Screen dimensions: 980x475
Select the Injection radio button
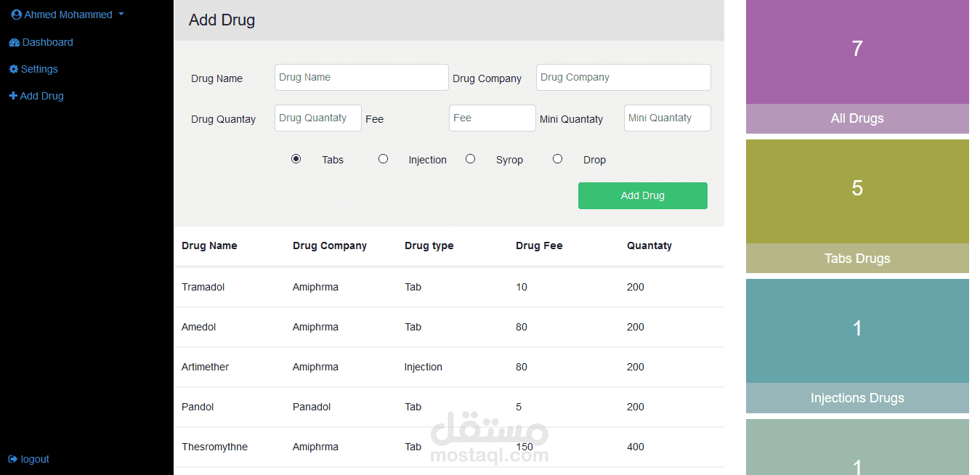383,158
